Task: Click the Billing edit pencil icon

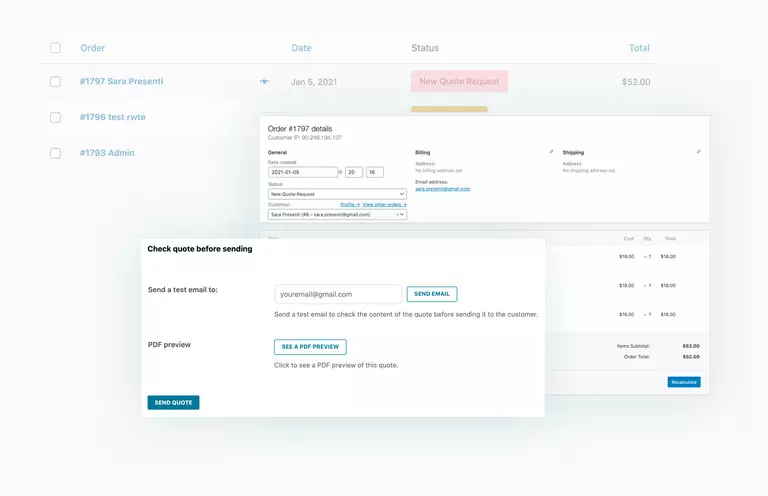Action: (551, 151)
